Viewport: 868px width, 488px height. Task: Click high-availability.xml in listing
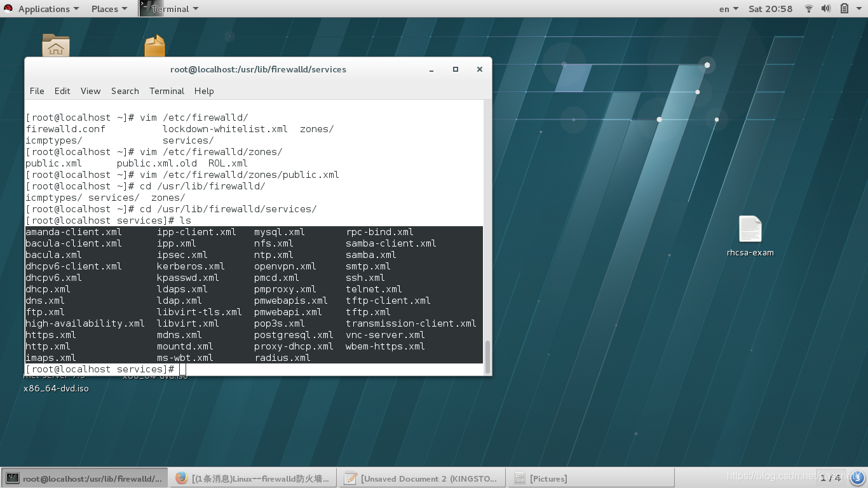tap(85, 323)
